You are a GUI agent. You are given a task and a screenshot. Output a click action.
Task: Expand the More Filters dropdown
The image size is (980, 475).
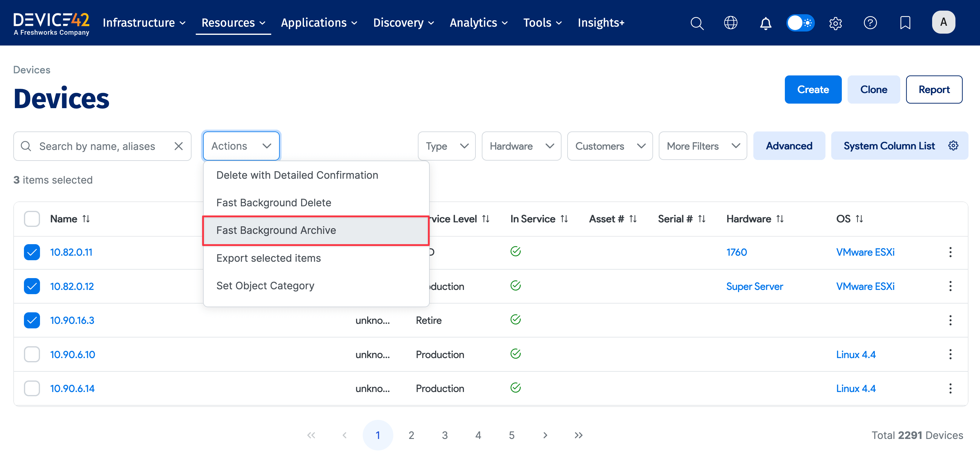702,146
